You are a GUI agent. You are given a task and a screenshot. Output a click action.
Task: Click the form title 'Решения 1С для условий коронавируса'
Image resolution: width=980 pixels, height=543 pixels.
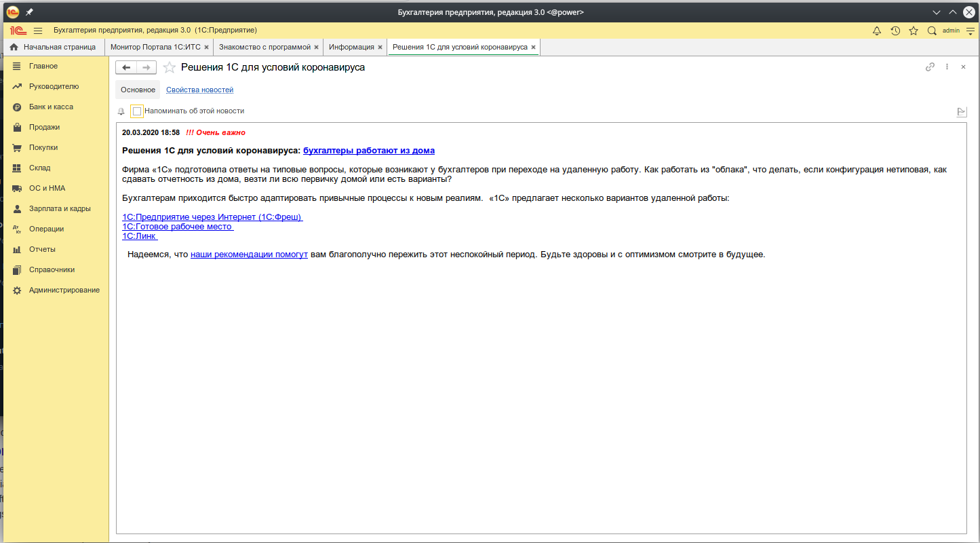(273, 67)
